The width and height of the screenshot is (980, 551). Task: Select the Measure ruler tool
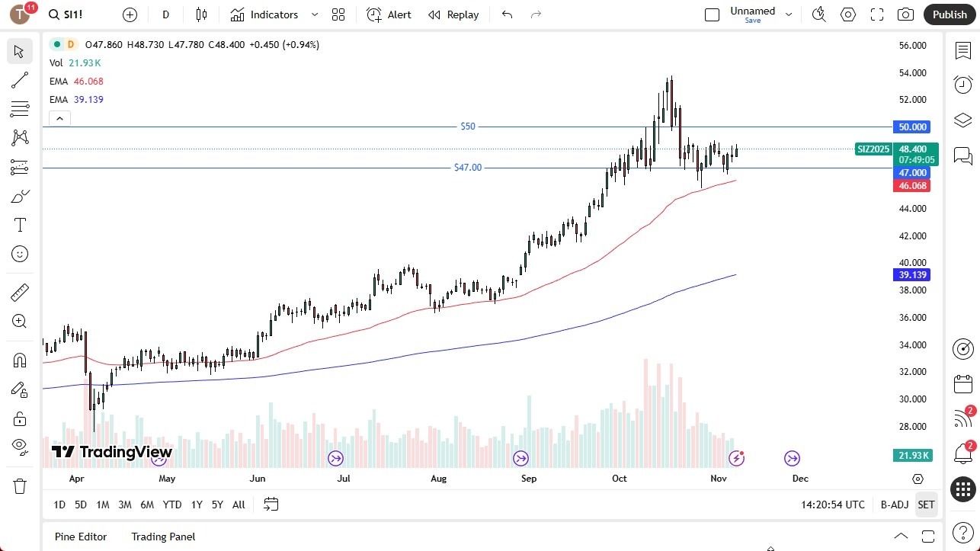point(20,292)
